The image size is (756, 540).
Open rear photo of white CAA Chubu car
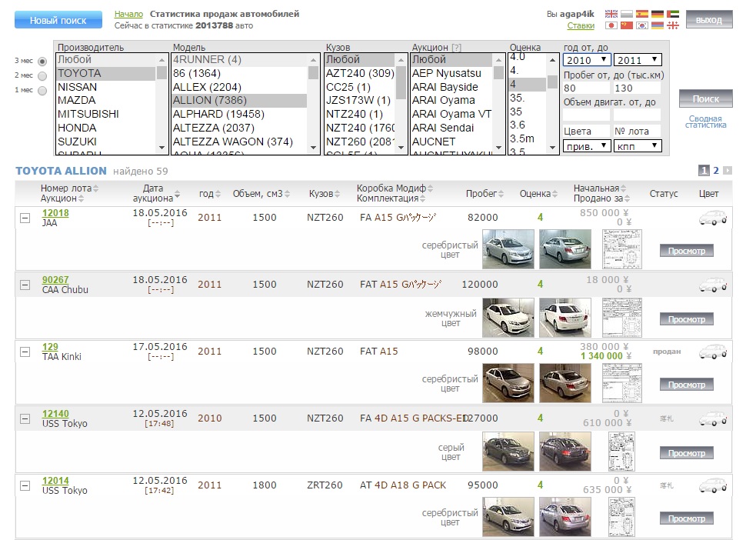565,318
